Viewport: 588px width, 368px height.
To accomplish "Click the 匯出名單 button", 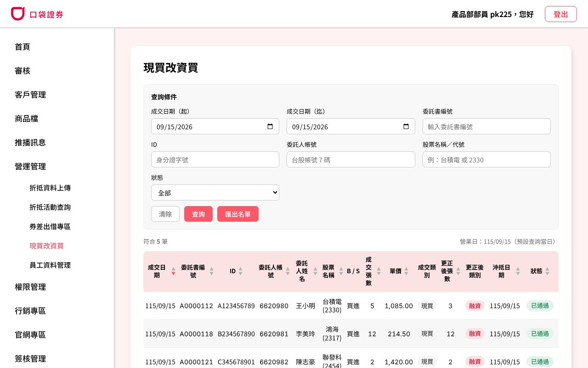I will pyautogui.click(x=238, y=214).
